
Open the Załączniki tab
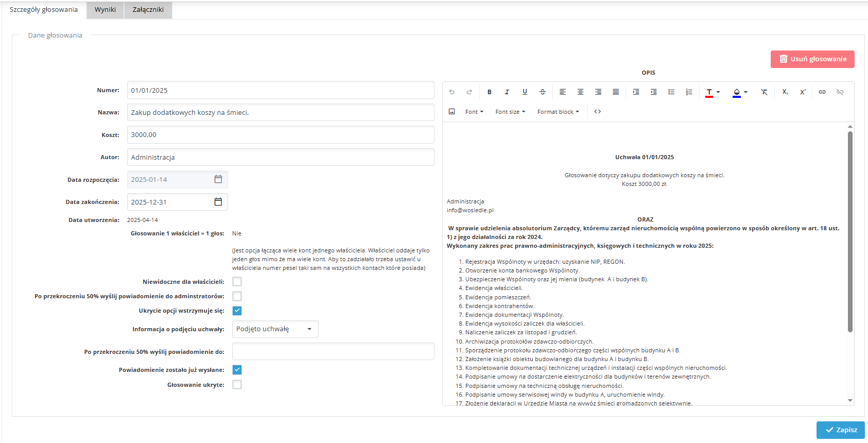148,10
